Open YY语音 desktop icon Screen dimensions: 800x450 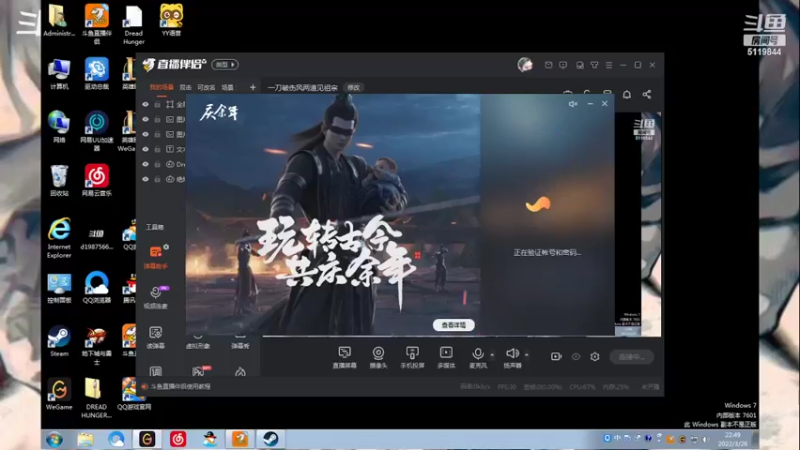(x=171, y=20)
